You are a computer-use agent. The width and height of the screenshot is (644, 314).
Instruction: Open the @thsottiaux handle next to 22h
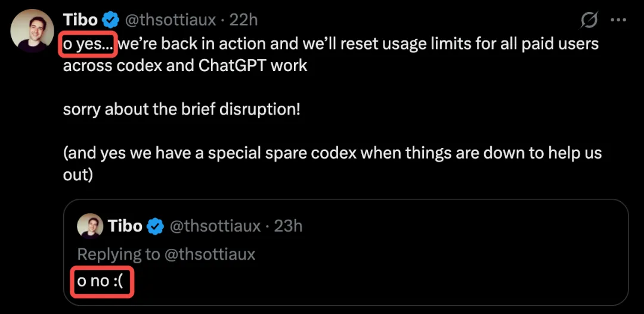(170, 20)
